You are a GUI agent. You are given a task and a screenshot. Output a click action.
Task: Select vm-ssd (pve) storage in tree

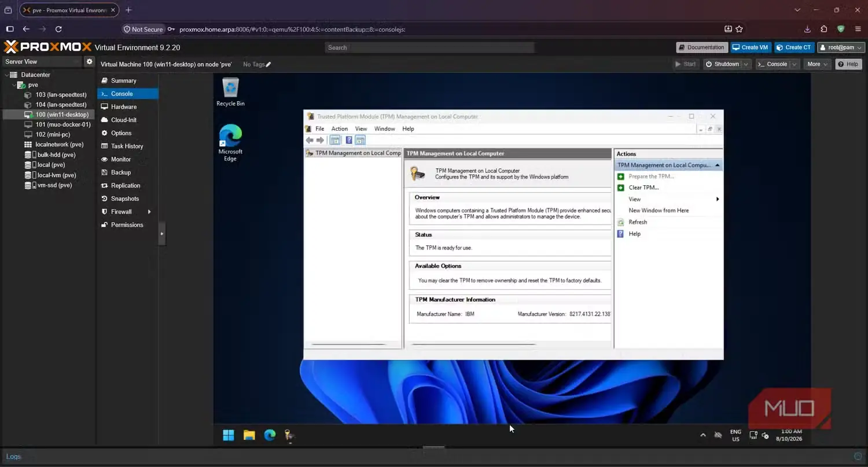[x=54, y=185]
